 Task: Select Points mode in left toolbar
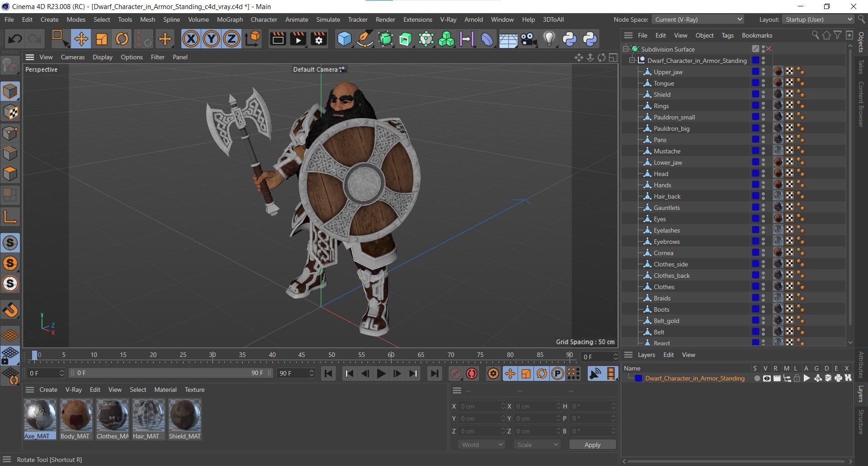(x=10, y=133)
